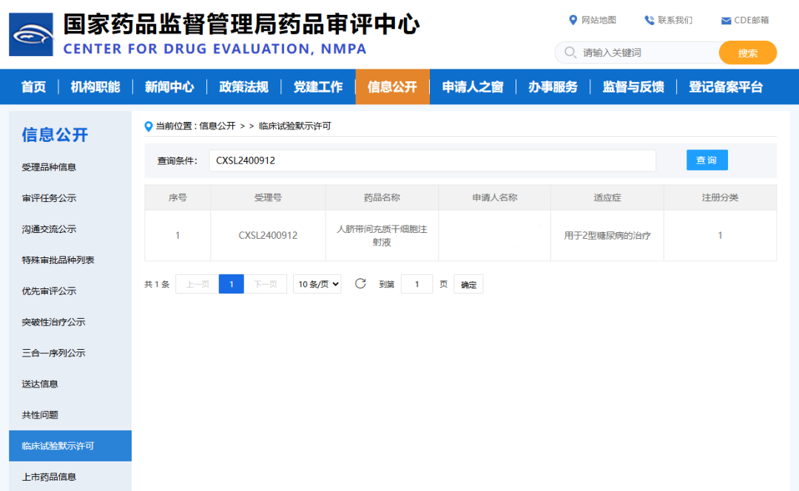Click the contact us phone icon
Viewport: 799px width, 491px height.
(649, 20)
